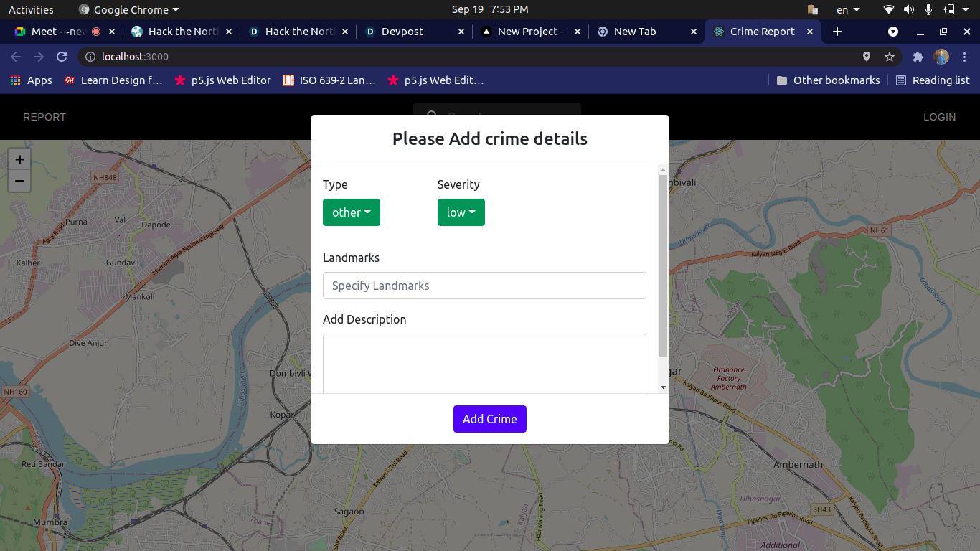The image size is (980, 551).
Task: Open the Google Chrome app menu
Action: pos(129,9)
